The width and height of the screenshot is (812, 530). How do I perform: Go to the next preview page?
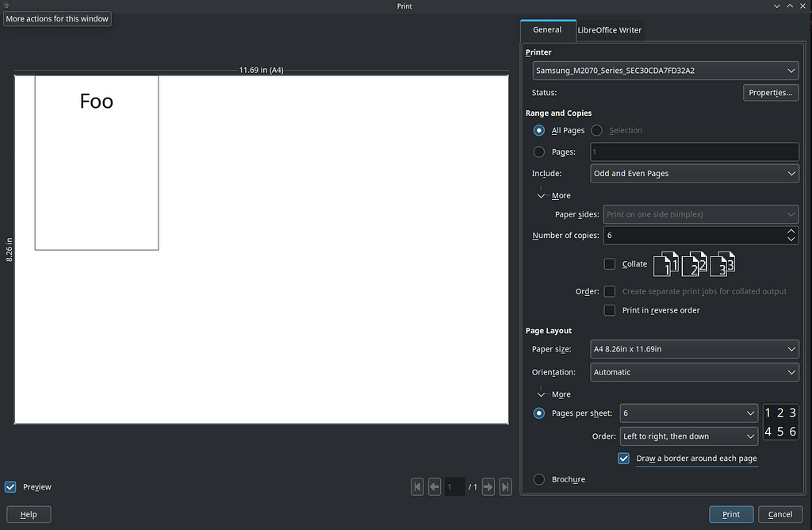[x=488, y=487]
